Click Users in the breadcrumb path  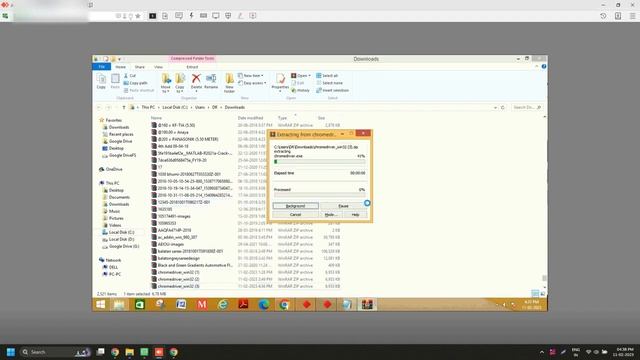[x=200, y=107]
